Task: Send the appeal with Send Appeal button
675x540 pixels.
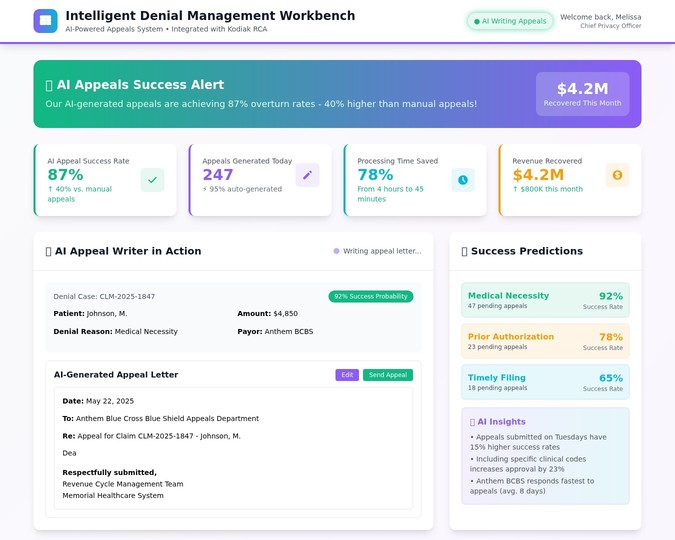Action: coord(388,375)
